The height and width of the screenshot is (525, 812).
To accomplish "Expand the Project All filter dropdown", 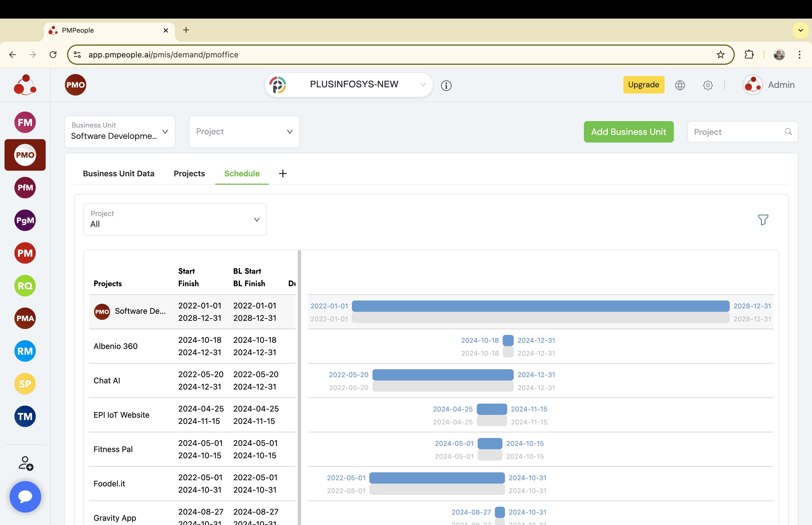I will (175, 219).
